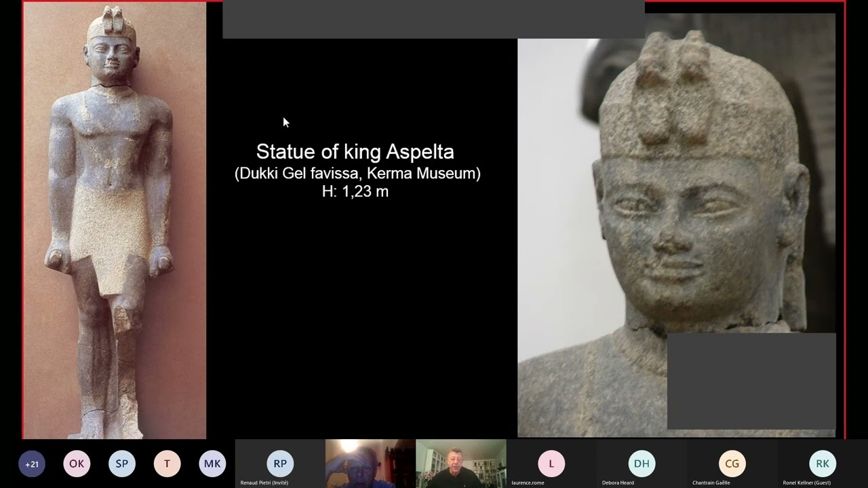Click the 'Ronel Kellner (Guest)' name label

click(806, 483)
